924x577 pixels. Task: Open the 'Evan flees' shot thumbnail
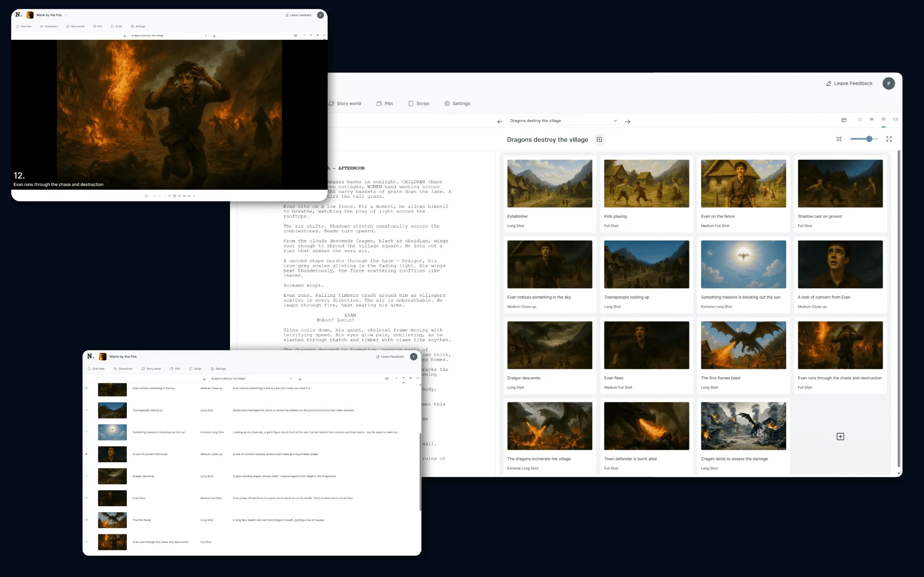[646, 345]
